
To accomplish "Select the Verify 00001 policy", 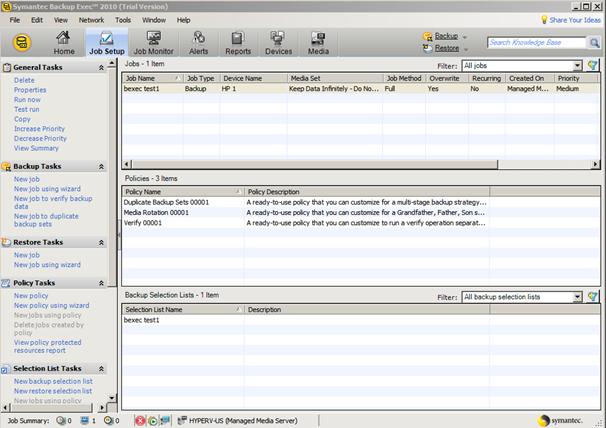I will coord(361,223).
